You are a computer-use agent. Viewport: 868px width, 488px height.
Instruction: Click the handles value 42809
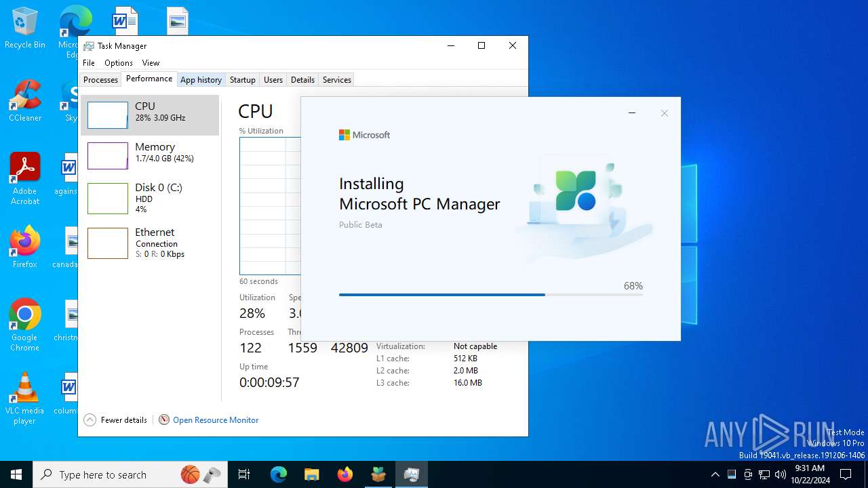[349, 348]
